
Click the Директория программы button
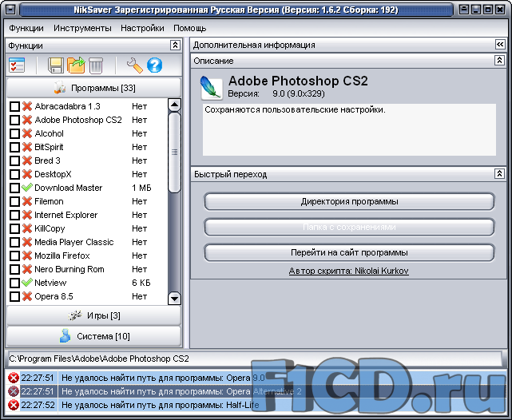pos(349,202)
